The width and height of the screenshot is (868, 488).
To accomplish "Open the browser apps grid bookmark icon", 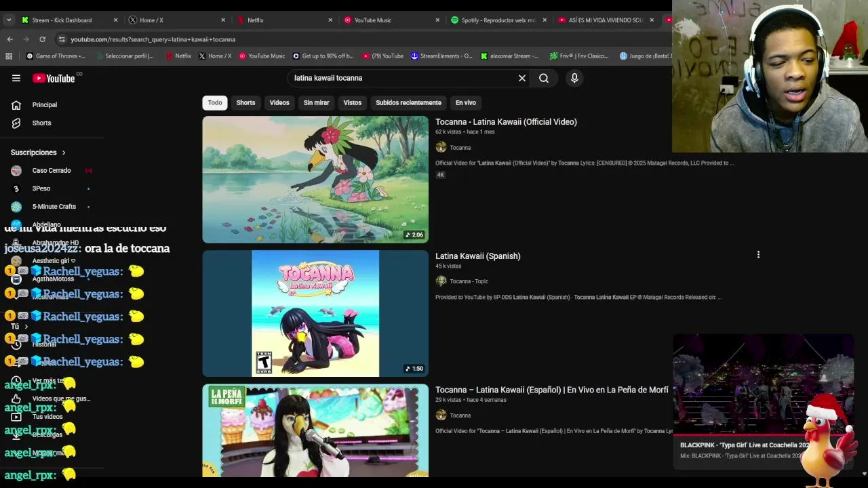I will coord(9,56).
